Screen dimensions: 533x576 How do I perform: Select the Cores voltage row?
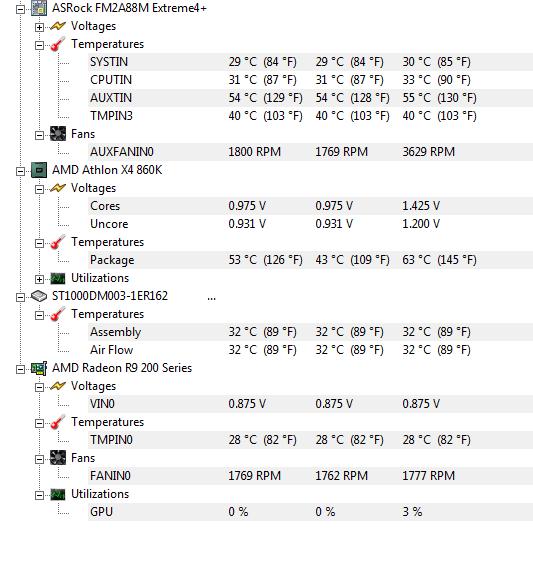pyautogui.click(x=310, y=206)
